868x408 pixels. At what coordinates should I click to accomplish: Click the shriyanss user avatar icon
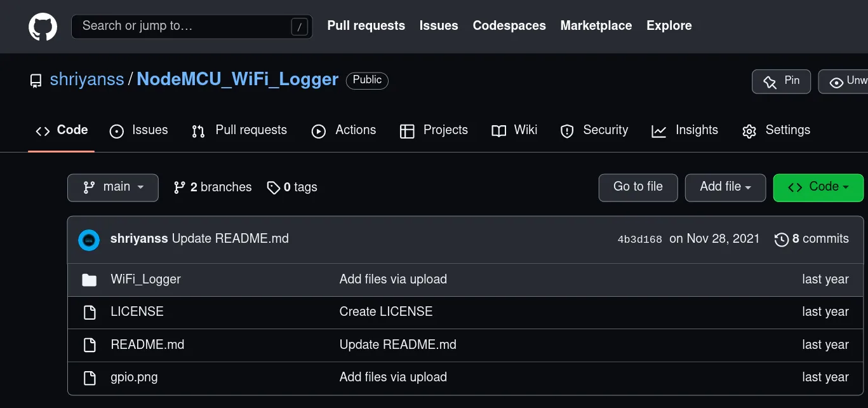click(x=89, y=240)
